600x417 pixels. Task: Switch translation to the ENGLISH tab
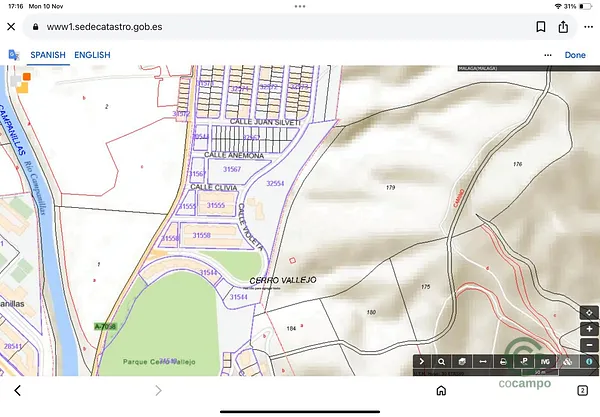(92, 55)
